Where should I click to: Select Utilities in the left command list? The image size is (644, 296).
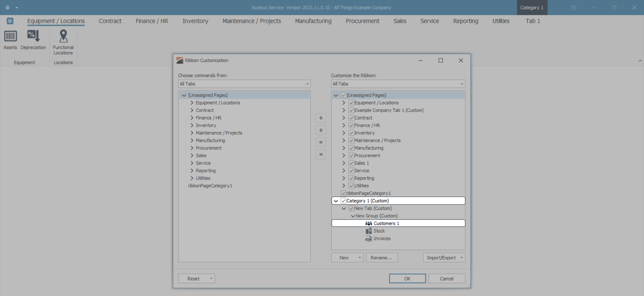[x=203, y=178]
